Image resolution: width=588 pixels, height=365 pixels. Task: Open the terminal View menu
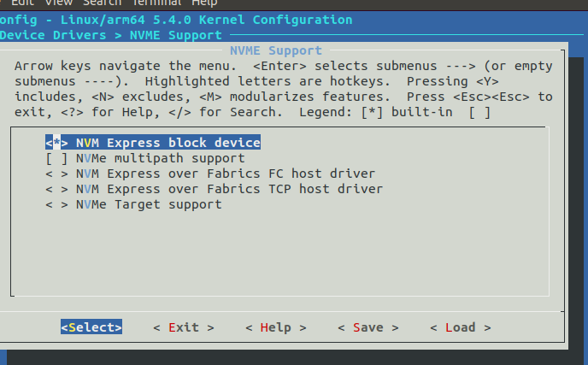pyautogui.click(x=59, y=3)
